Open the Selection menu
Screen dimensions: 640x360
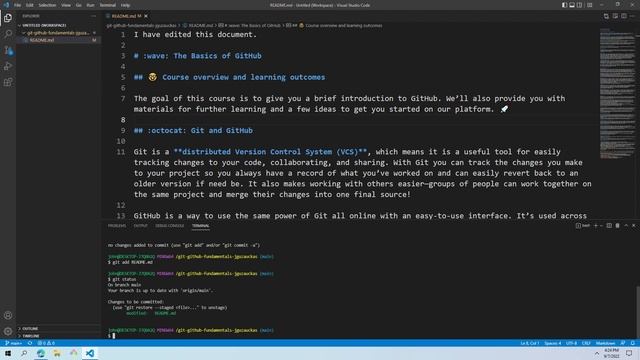[x=47, y=5]
